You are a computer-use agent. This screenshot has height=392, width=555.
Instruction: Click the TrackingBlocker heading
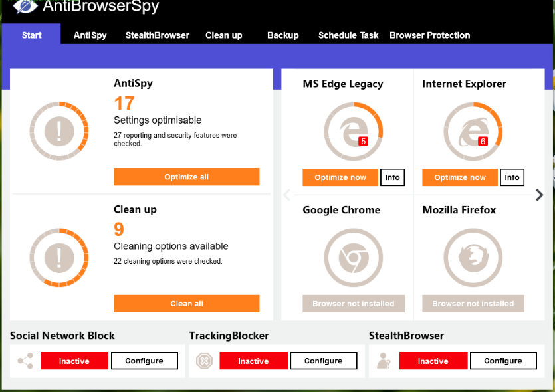(x=229, y=336)
